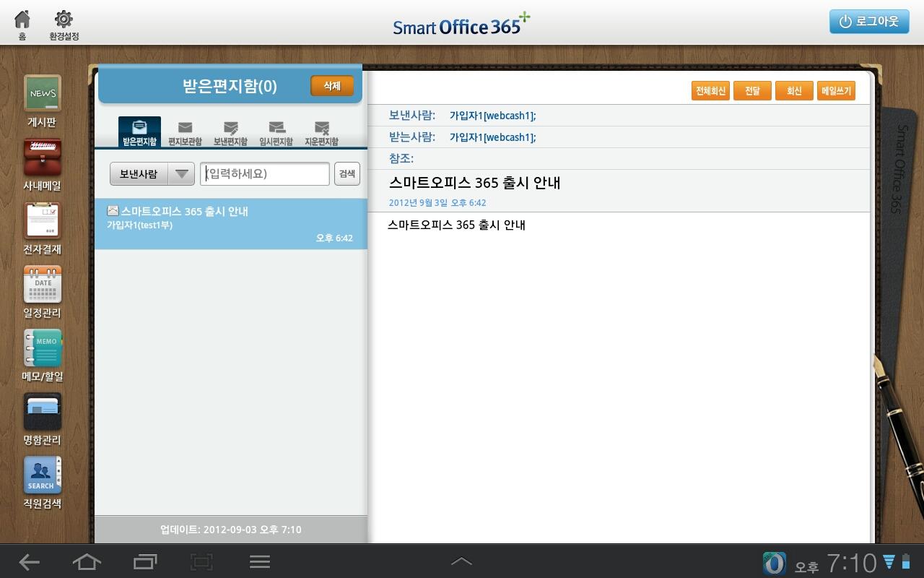
Task: Tap the battery indicator icon
Action: pos(906,561)
